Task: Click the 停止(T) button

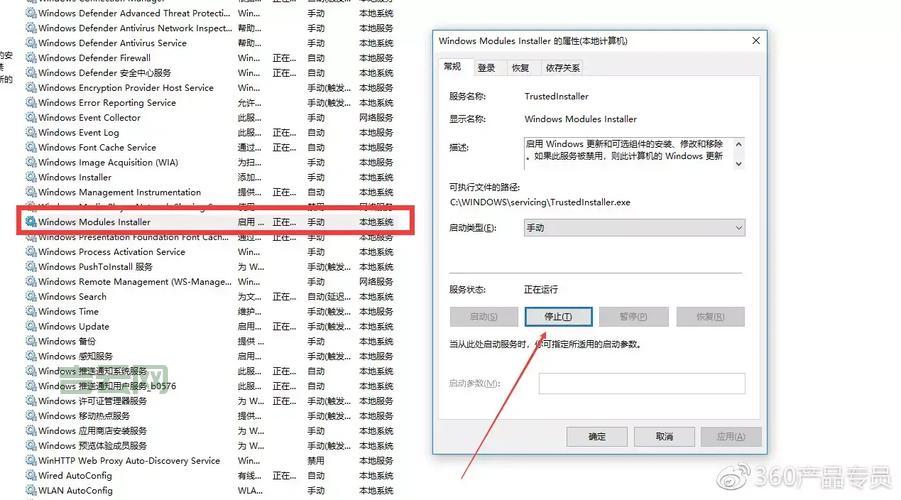Action: pyautogui.click(x=558, y=317)
